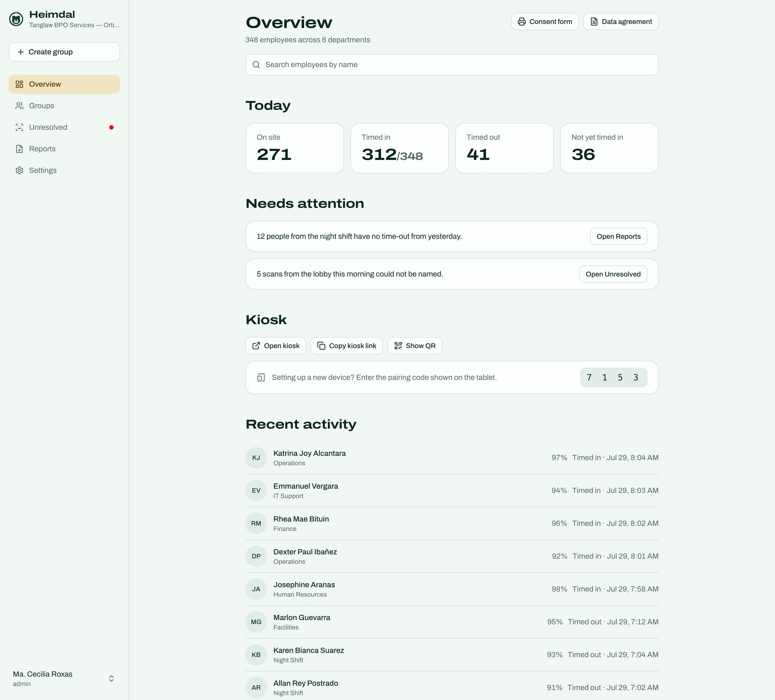Click the Create group button
This screenshot has width=775, height=700.
(64, 52)
